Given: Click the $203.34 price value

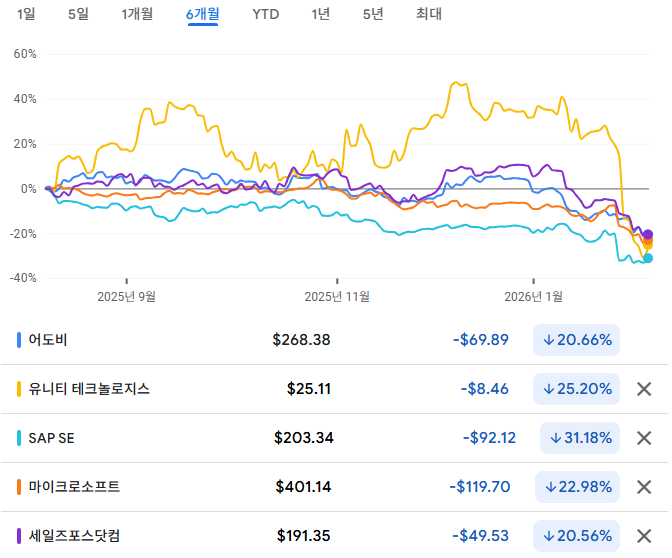Looking at the screenshot, I should point(303,438).
